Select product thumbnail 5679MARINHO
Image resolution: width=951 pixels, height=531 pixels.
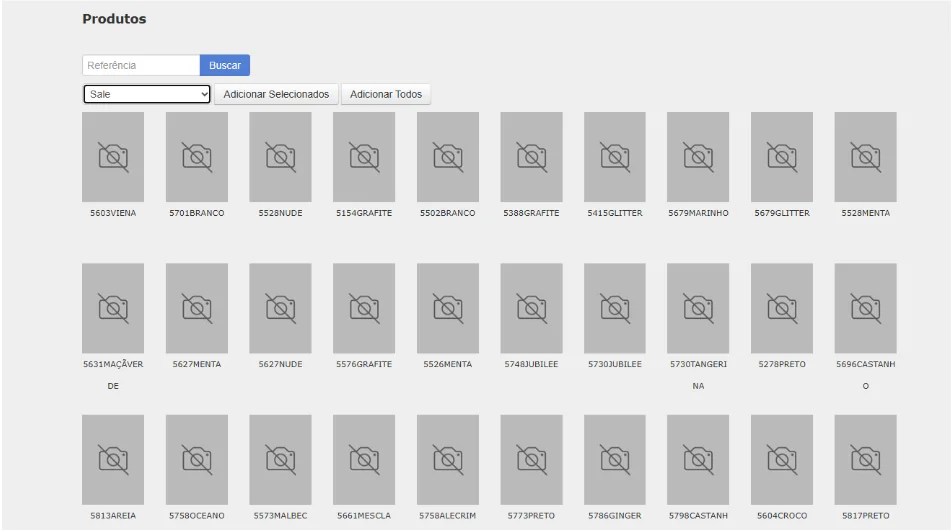(698, 156)
